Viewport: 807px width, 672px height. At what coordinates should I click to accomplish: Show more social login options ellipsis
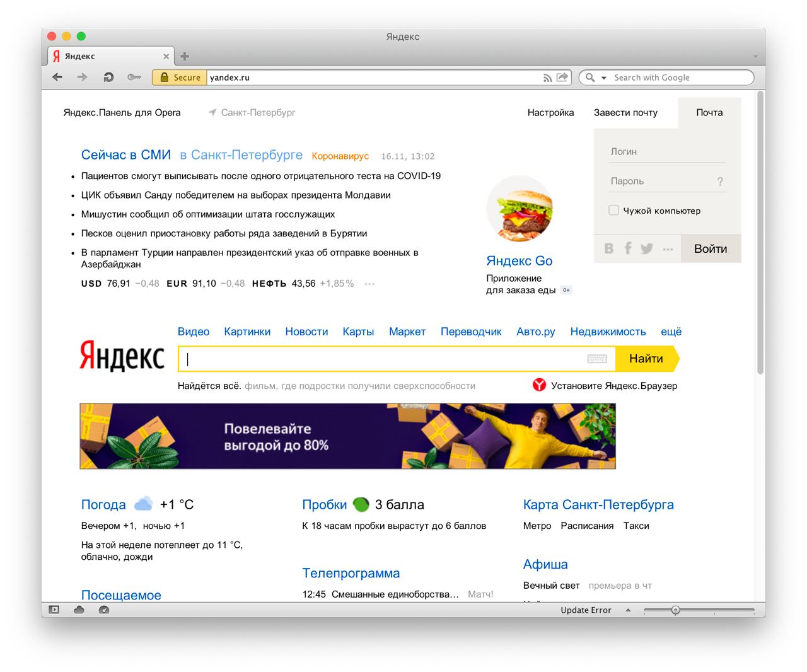668,249
